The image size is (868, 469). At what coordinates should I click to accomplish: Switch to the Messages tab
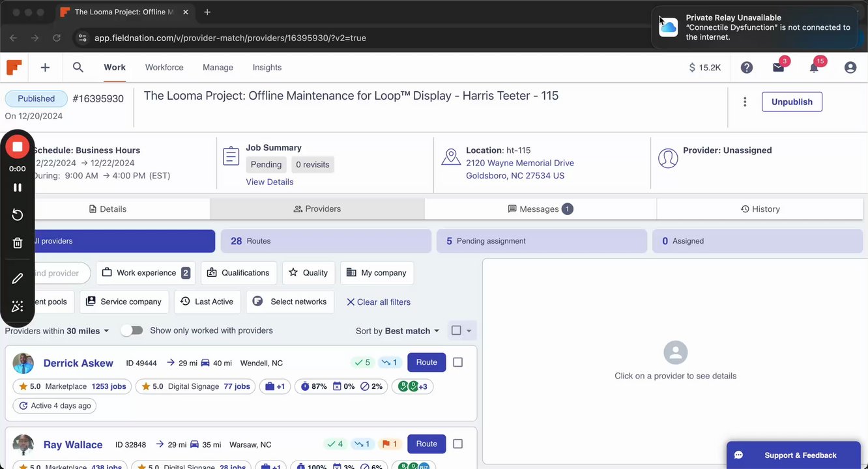[x=540, y=209]
